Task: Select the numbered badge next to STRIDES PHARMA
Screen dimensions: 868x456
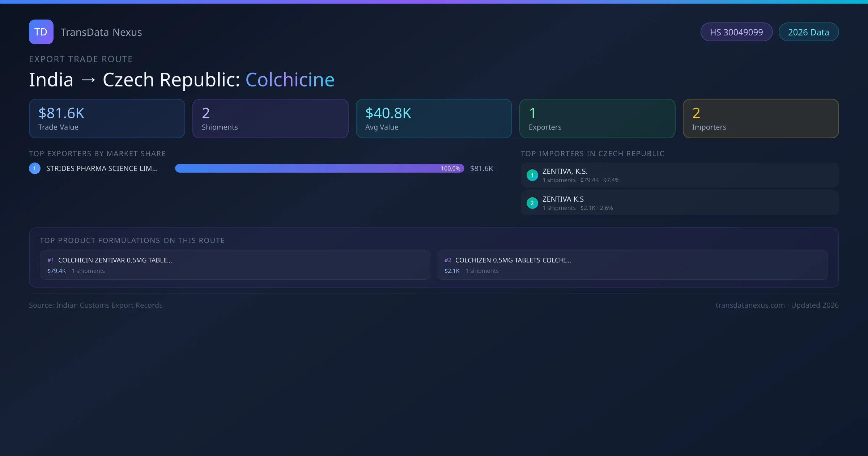Action: click(x=34, y=168)
